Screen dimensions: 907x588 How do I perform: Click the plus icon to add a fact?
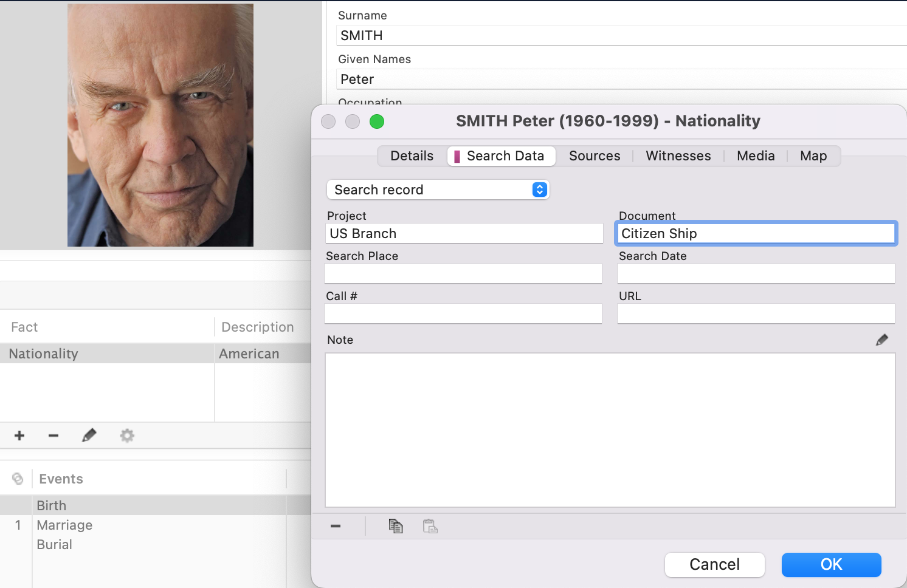(19, 436)
